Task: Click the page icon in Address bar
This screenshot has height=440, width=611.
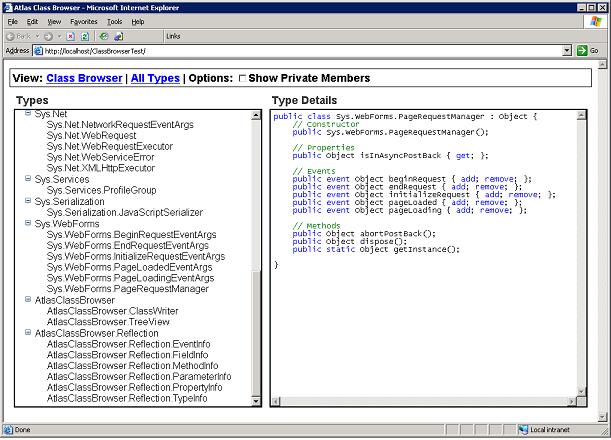Action: 38,51
